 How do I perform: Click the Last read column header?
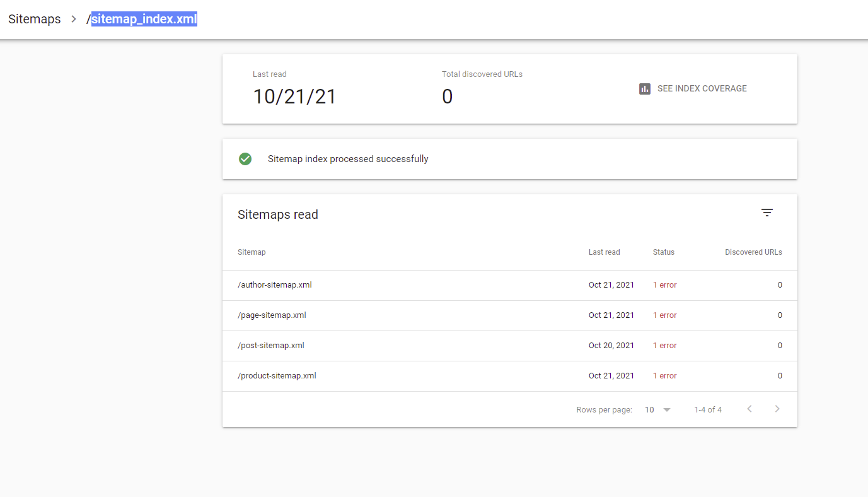[x=604, y=252]
